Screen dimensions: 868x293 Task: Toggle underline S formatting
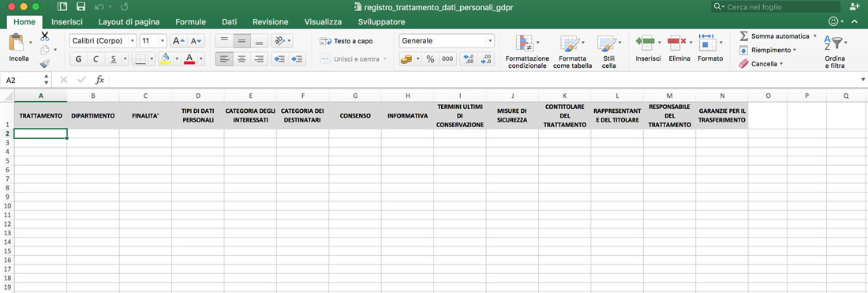pos(113,58)
